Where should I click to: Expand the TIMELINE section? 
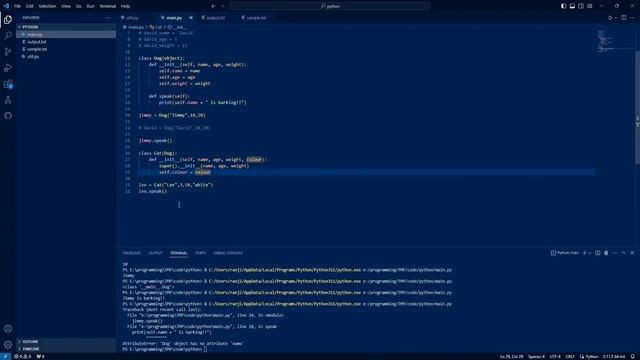66,349
